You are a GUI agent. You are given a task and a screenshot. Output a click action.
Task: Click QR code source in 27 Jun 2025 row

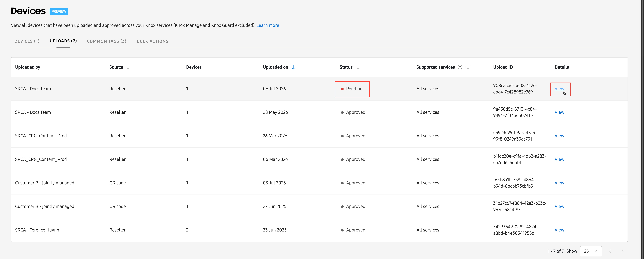click(118, 206)
